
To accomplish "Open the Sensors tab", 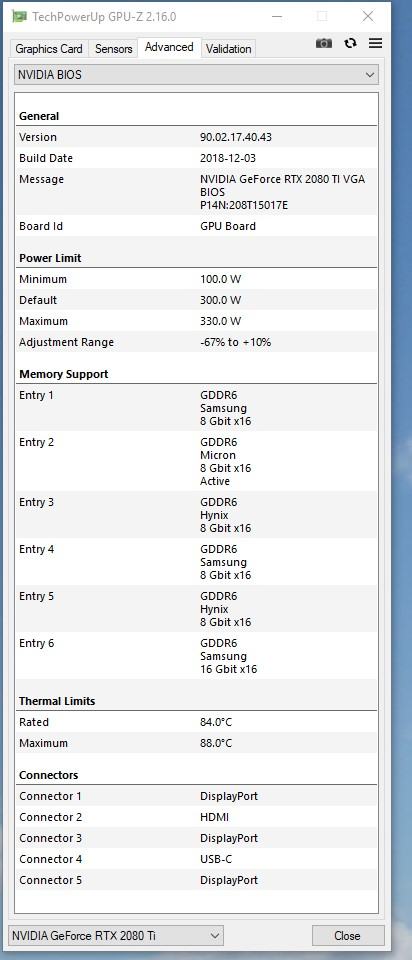I will [114, 48].
